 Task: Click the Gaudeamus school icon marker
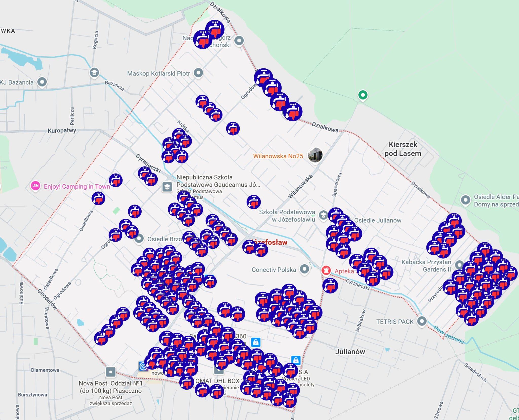click(167, 187)
